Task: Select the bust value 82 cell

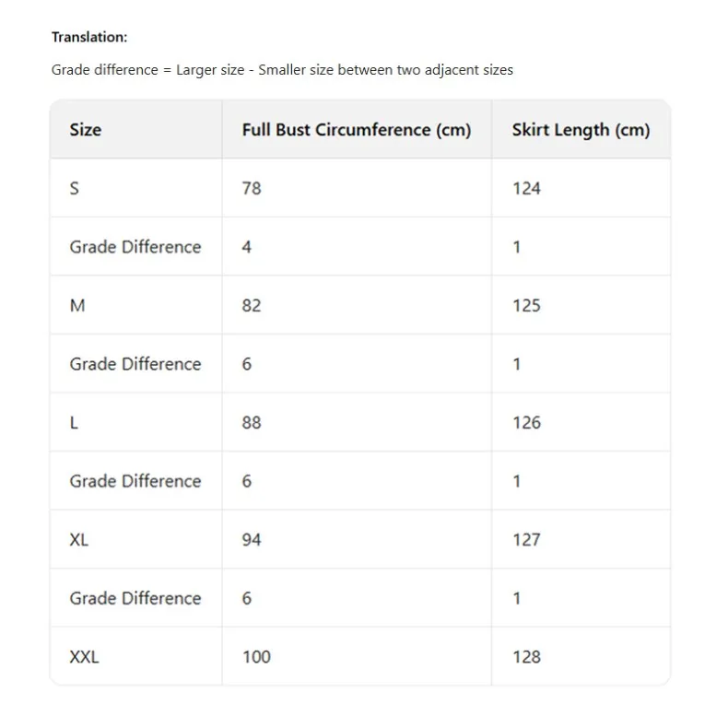Action: tap(252, 305)
